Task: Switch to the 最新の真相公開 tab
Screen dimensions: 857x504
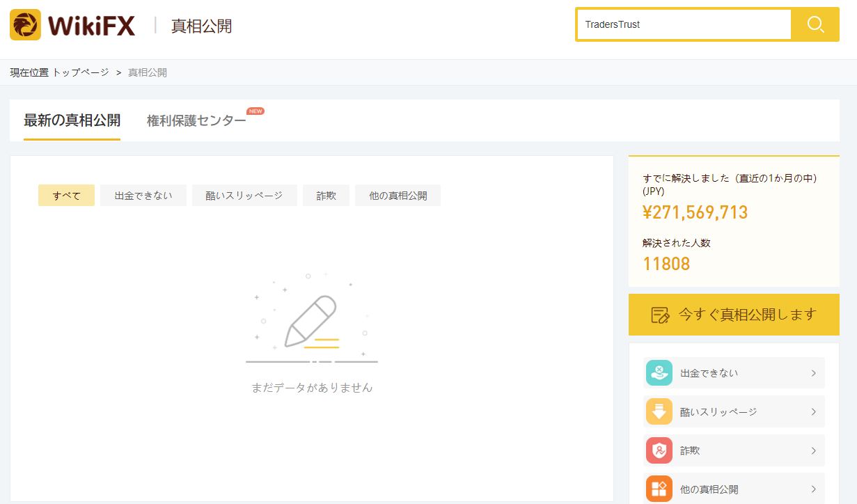Action: pyautogui.click(x=72, y=120)
